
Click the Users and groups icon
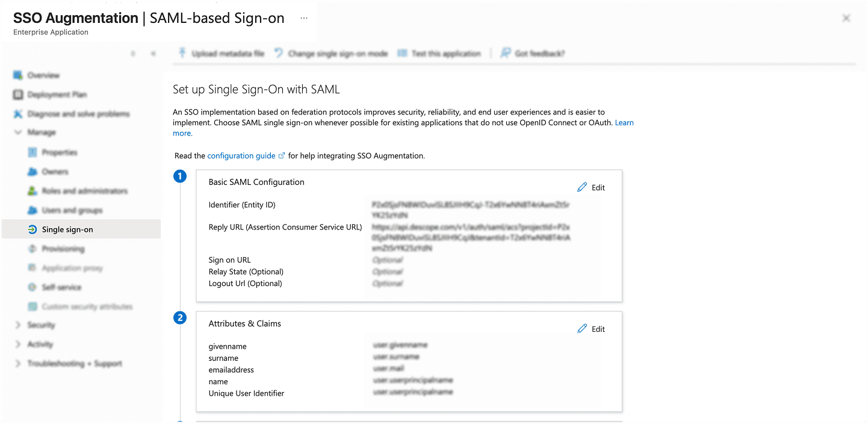pos(33,210)
